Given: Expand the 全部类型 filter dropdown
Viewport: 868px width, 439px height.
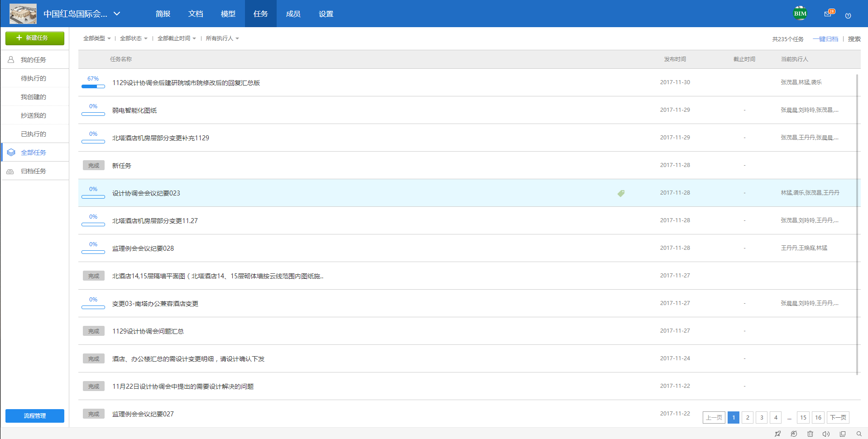Looking at the screenshot, I should point(97,38).
